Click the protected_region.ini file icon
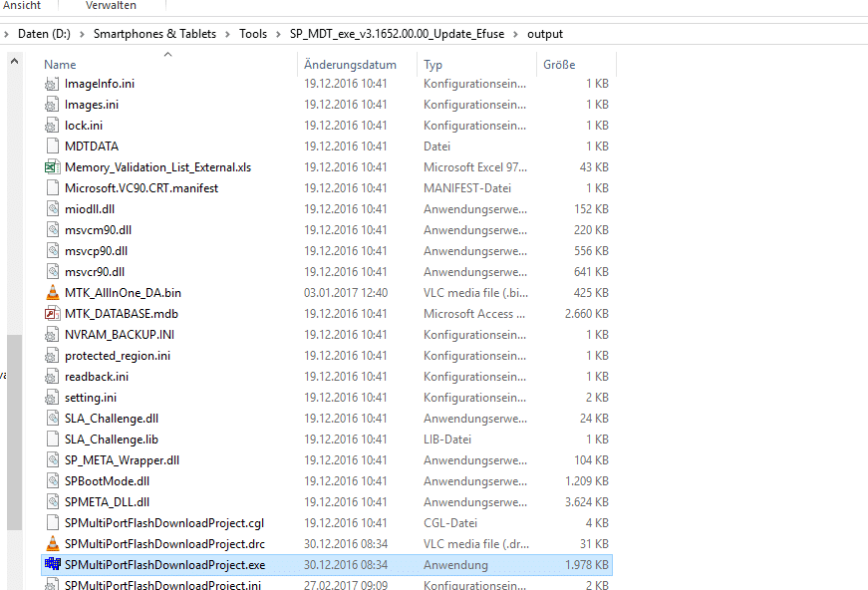The height and width of the screenshot is (590, 868). click(x=52, y=356)
